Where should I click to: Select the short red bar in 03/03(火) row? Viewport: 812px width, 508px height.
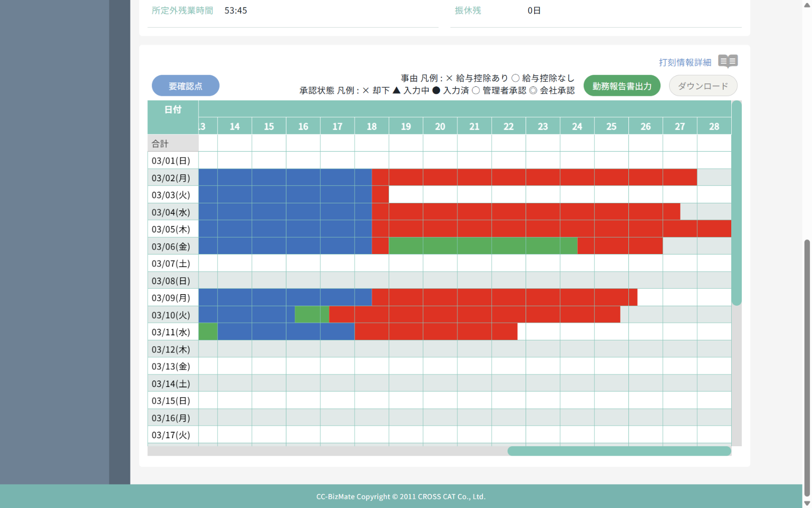pos(380,195)
